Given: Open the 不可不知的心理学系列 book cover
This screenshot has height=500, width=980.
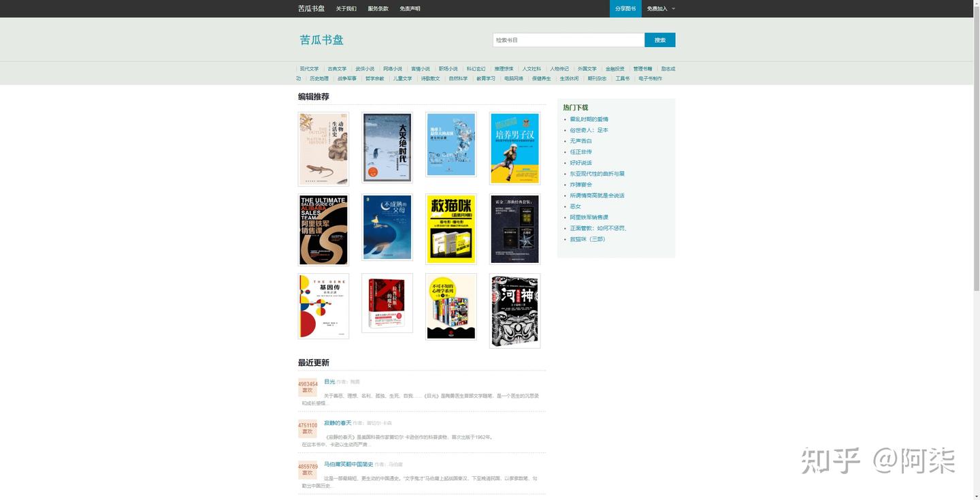Looking at the screenshot, I should point(451,307).
